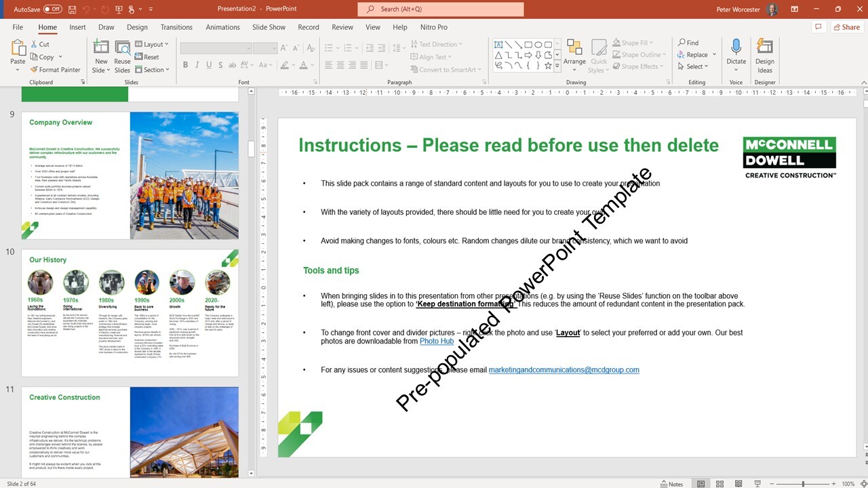The width and height of the screenshot is (868, 488).
Task: Open the Clipboard group dialog launcher
Action: pos(83,82)
